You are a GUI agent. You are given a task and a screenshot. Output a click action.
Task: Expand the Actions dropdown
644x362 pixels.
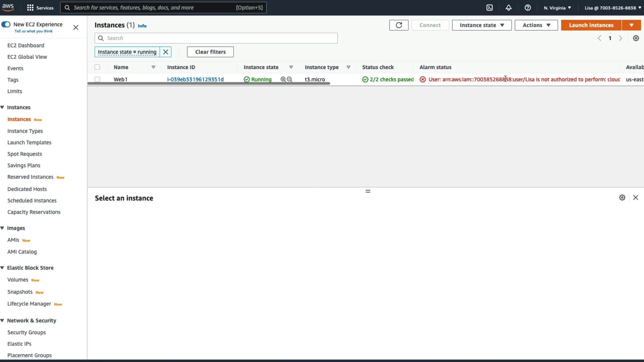click(x=536, y=25)
